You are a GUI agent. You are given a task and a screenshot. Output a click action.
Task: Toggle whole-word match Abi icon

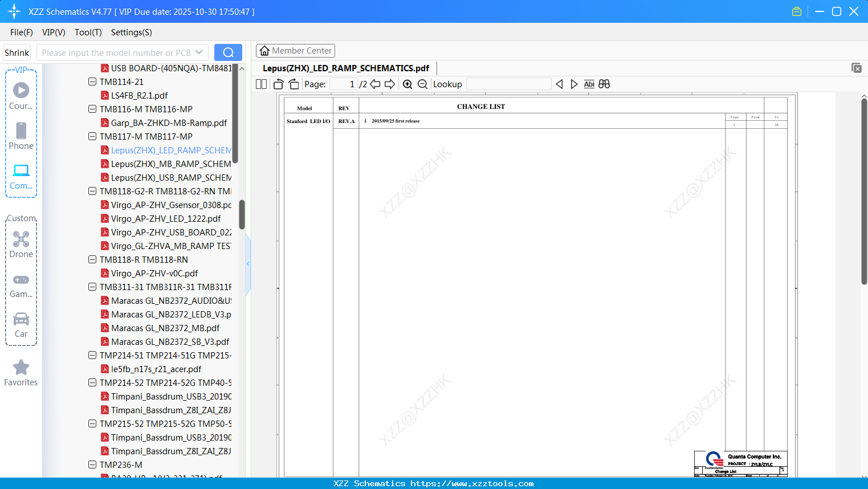click(589, 84)
